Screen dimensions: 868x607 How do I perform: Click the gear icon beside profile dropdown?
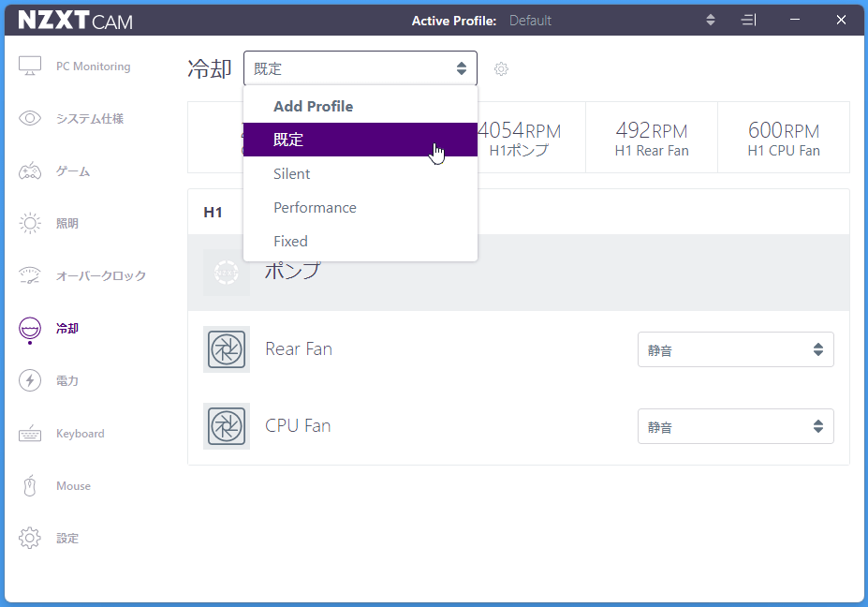coord(501,69)
